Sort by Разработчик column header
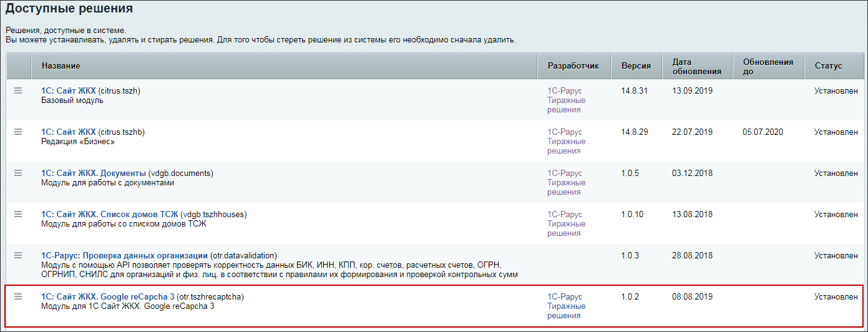Image resolution: width=868 pixels, height=332 pixels. coord(573,66)
